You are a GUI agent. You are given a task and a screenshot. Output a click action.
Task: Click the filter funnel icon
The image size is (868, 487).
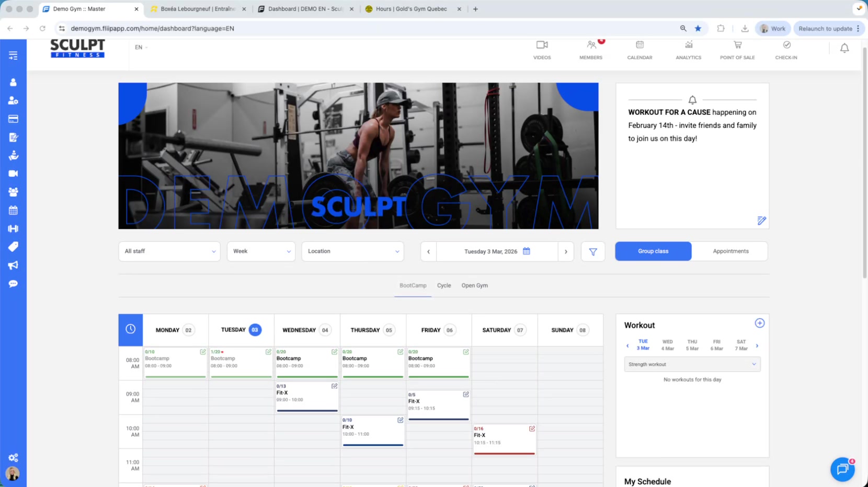coord(592,251)
